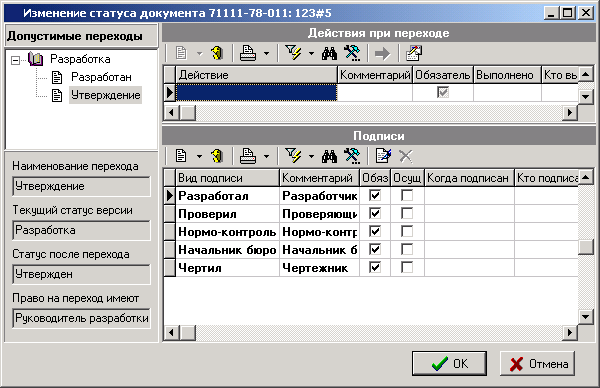Click Статус после перехода field
The height and width of the screenshot is (388, 600).
click(82, 274)
